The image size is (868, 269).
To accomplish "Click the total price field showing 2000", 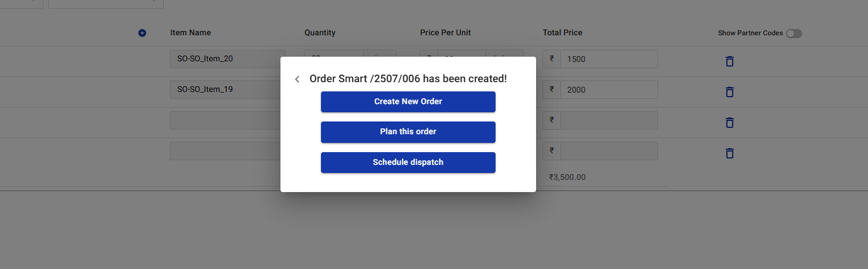I will pos(609,90).
